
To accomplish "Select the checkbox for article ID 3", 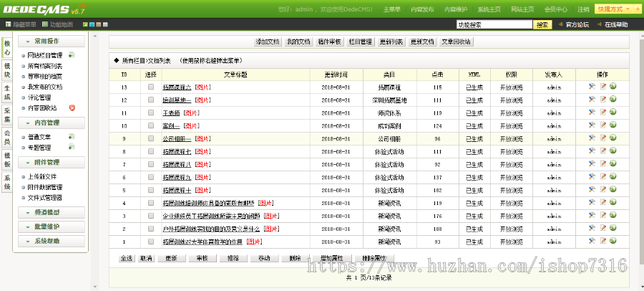I will coord(151,215).
